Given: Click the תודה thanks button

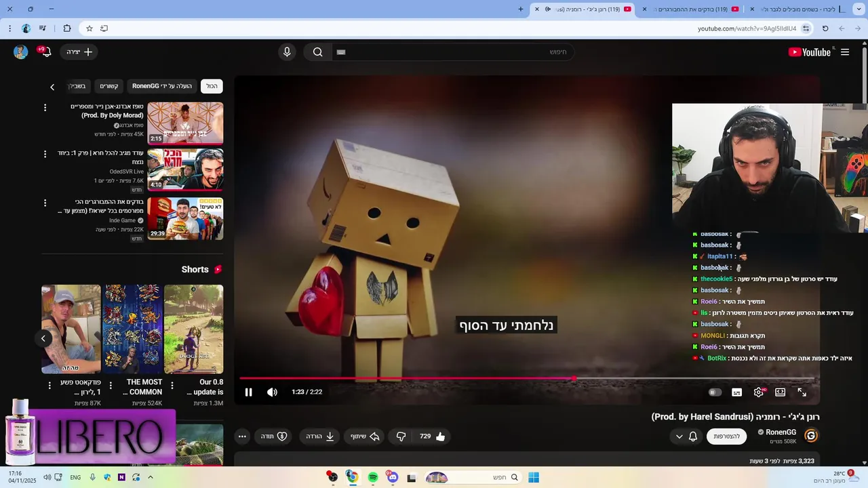Looking at the screenshot, I should click(274, 436).
